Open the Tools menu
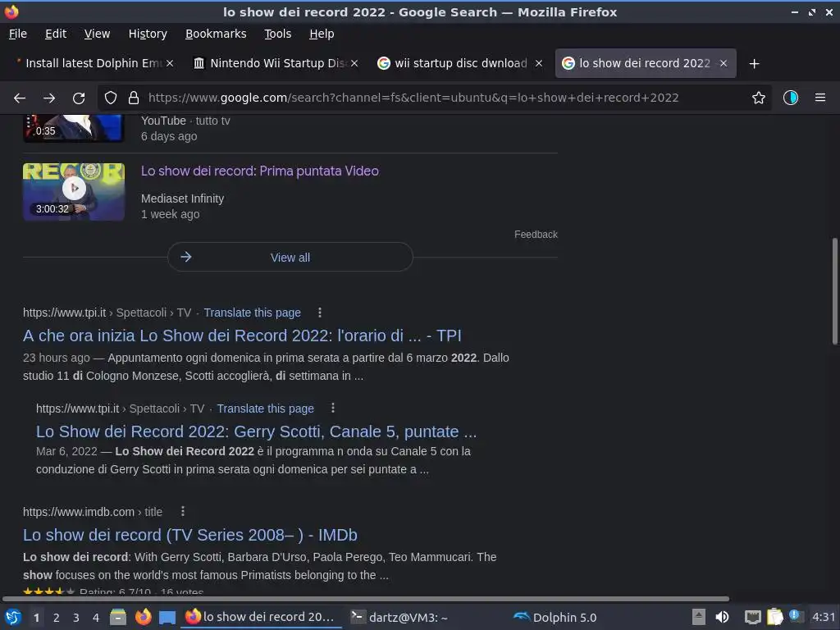This screenshot has height=630, width=840. 277,34
